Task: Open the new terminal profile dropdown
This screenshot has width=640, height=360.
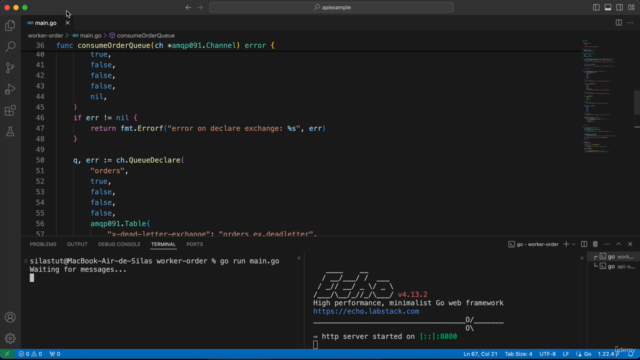Action: [573, 244]
